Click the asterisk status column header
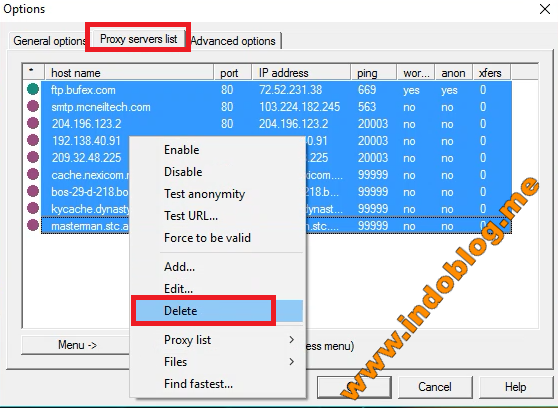The image size is (558, 408). (x=34, y=73)
